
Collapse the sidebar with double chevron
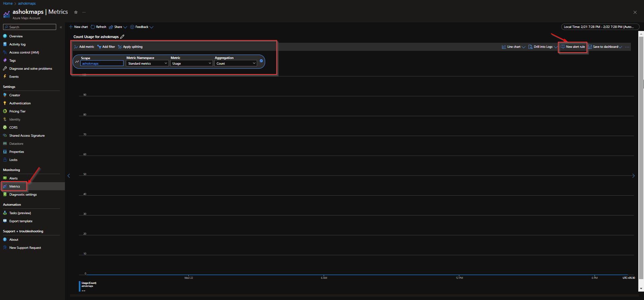61,27
